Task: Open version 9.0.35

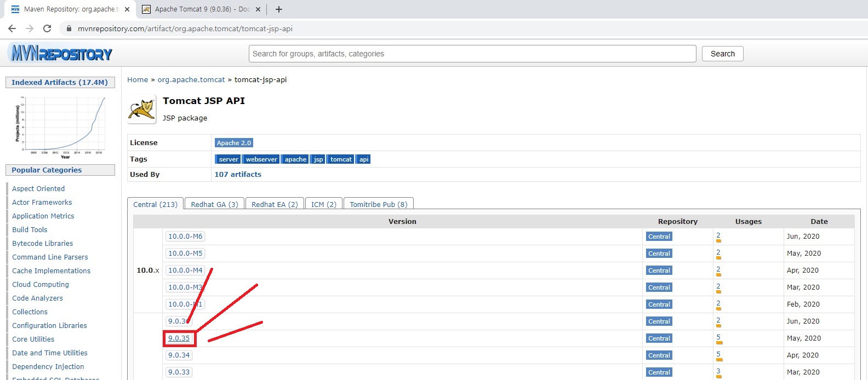Action: pyautogui.click(x=179, y=338)
